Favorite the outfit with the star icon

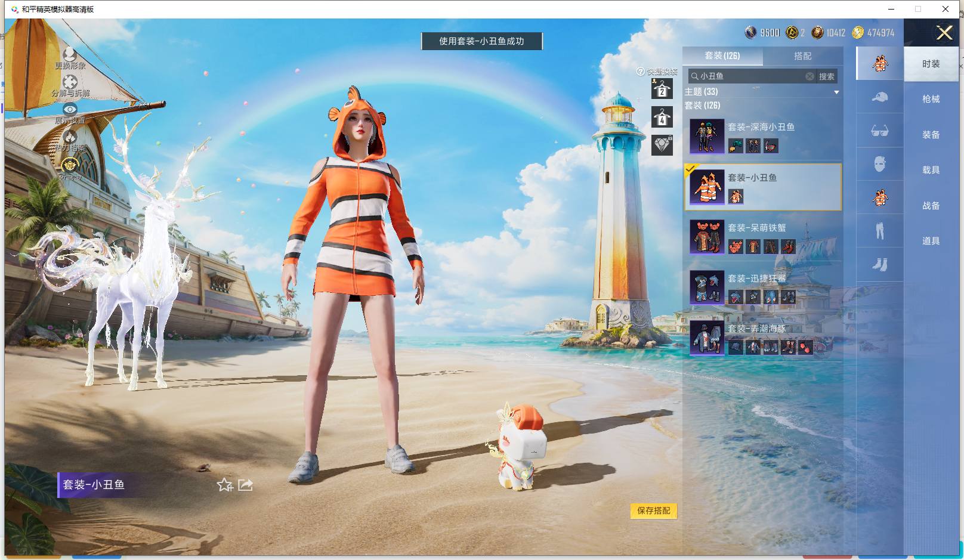coord(225,485)
